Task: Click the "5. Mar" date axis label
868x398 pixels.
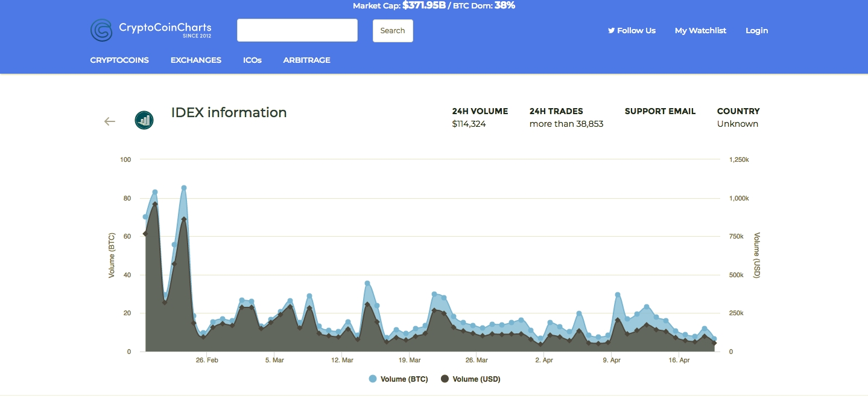Action: click(274, 361)
